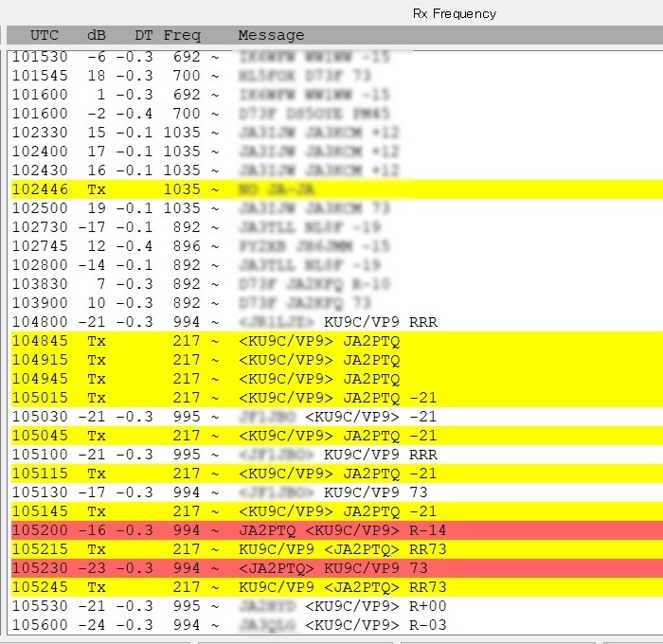Select the 101600 row at 692 Hz
The width and height of the screenshot is (663, 644).
tap(336, 95)
